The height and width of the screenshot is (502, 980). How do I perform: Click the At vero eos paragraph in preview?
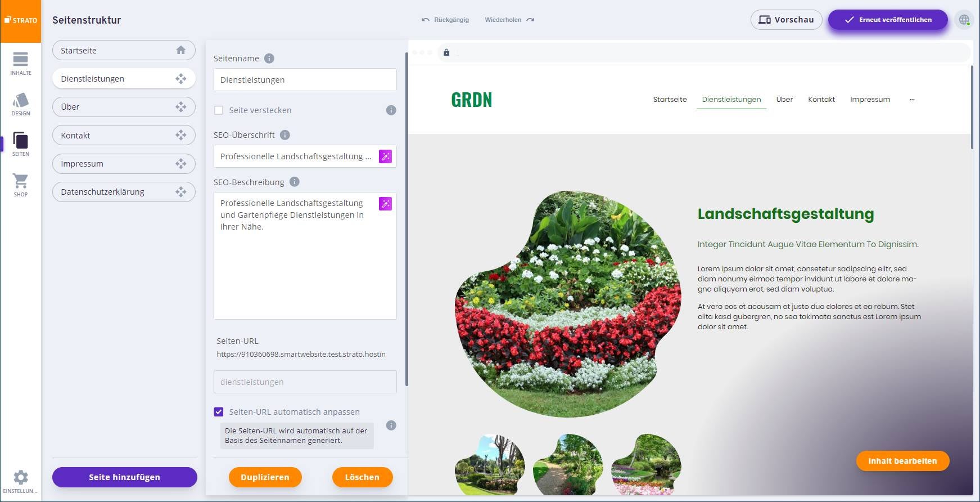(809, 317)
